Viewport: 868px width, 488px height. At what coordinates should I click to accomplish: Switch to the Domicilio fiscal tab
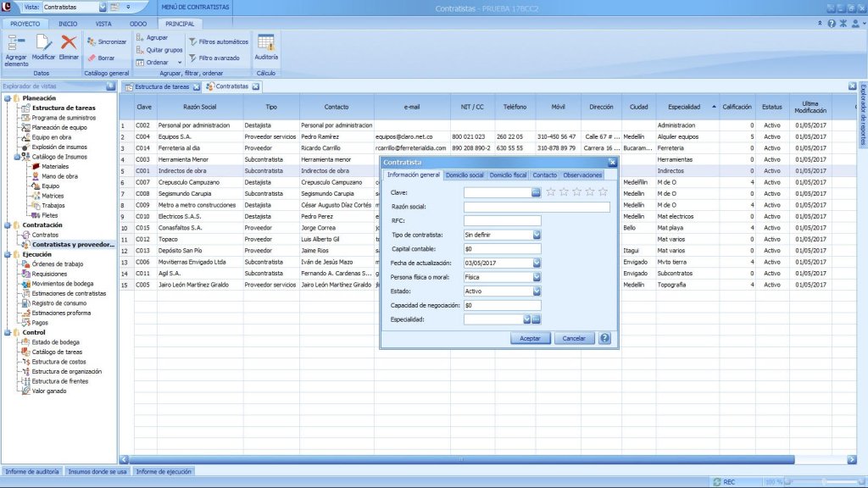point(508,175)
